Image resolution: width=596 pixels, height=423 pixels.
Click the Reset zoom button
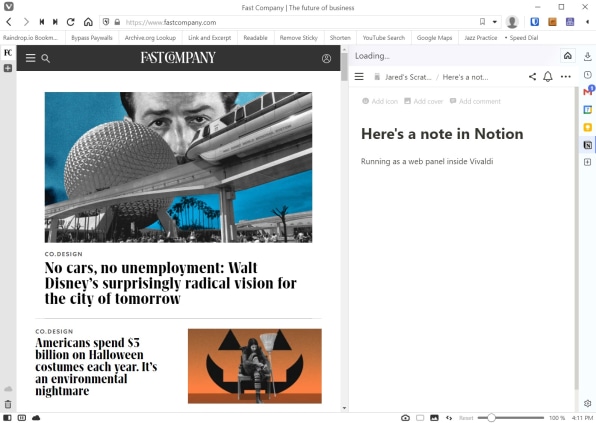[x=466, y=418]
